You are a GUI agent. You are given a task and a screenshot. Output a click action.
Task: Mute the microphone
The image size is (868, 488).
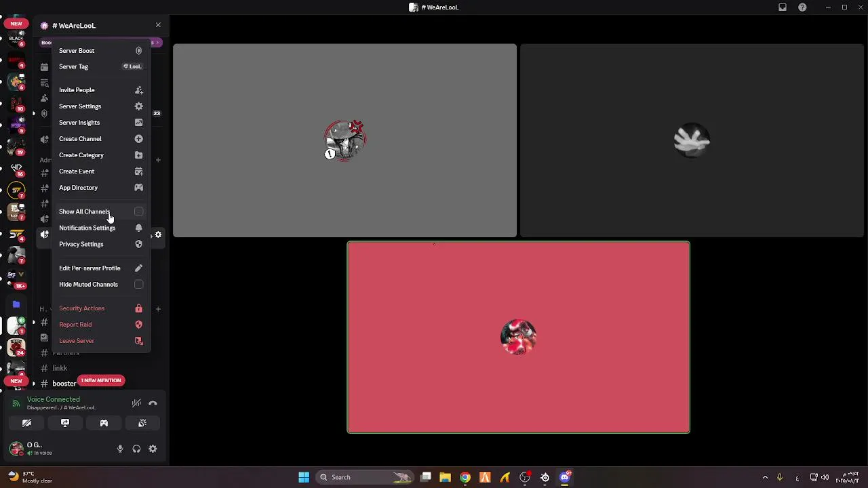(x=120, y=449)
